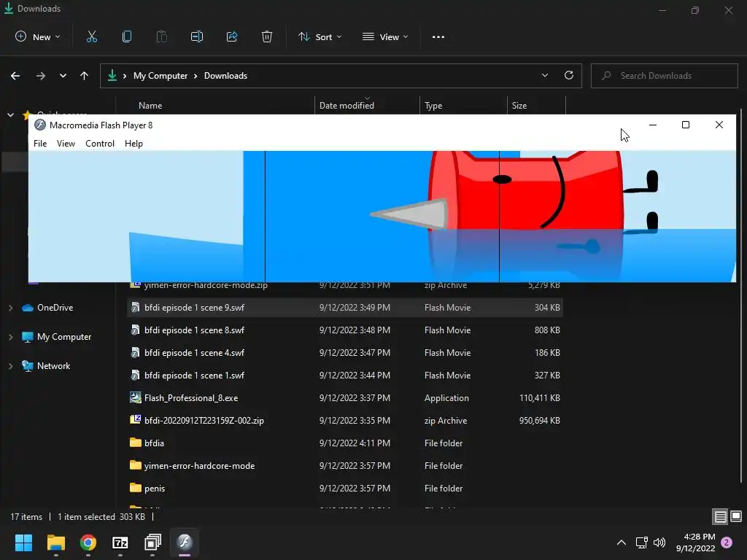
Task: Open recent locations dropdown chevron
Action: point(63,76)
